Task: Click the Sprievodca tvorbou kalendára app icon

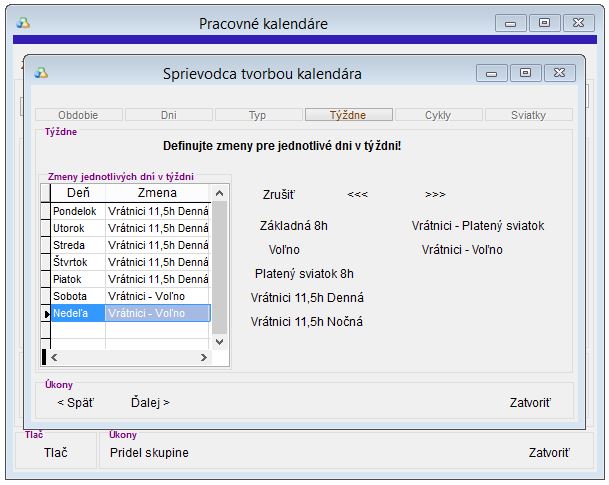Action: [41, 73]
